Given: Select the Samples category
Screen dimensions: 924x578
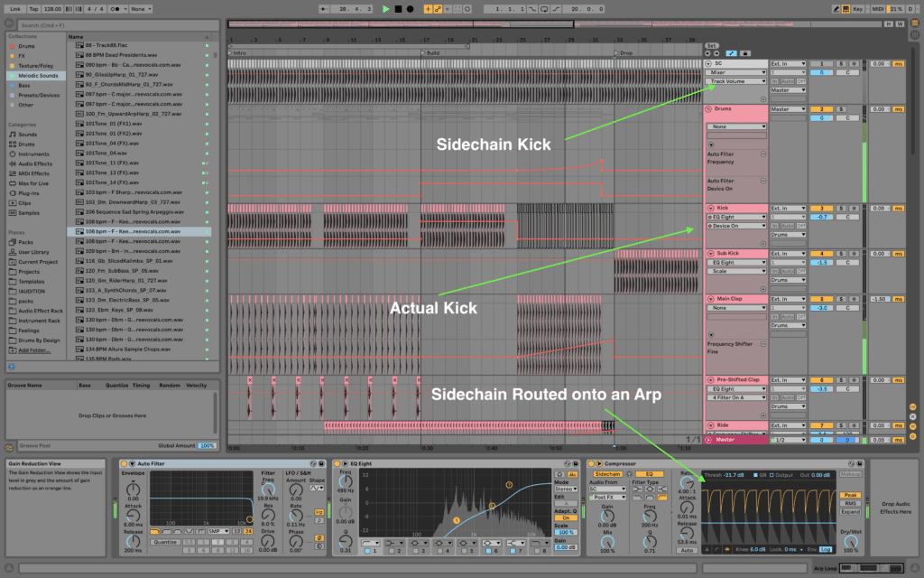Looking at the screenshot, I should [x=29, y=213].
